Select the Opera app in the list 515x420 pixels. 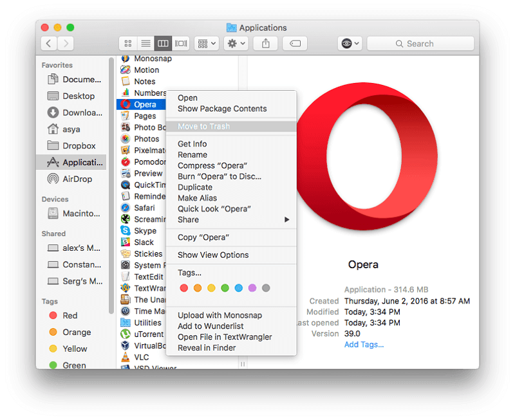click(142, 104)
